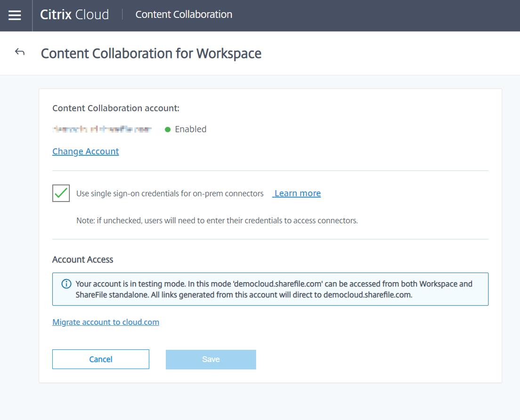
Task: Click the Account Access heading
Action: tap(83, 259)
